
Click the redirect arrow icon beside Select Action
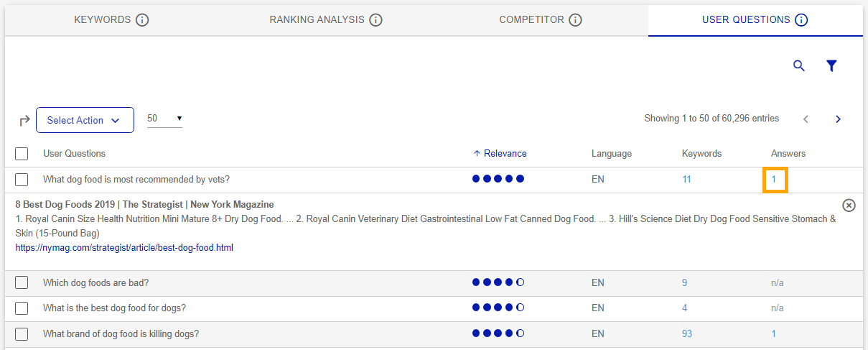point(24,121)
